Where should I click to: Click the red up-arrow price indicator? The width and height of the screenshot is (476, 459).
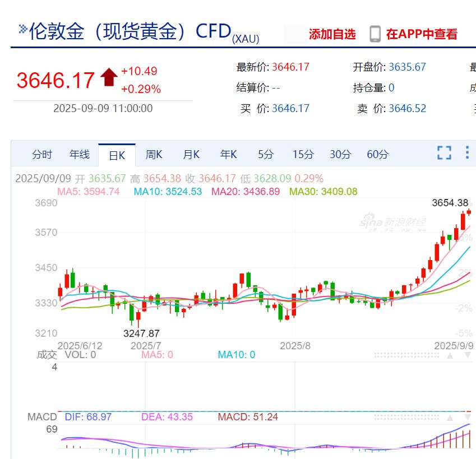pyautogui.click(x=109, y=78)
